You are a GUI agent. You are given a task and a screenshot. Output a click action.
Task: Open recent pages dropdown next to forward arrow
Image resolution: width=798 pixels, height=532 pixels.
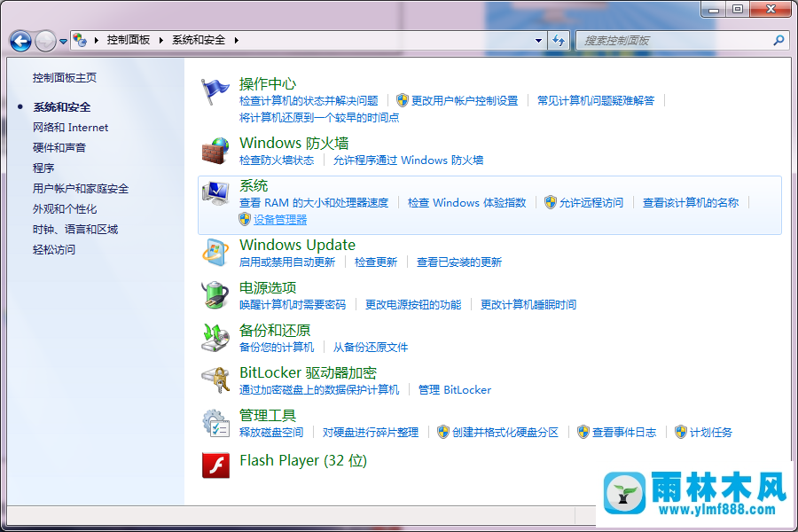[x=63, y=42]
